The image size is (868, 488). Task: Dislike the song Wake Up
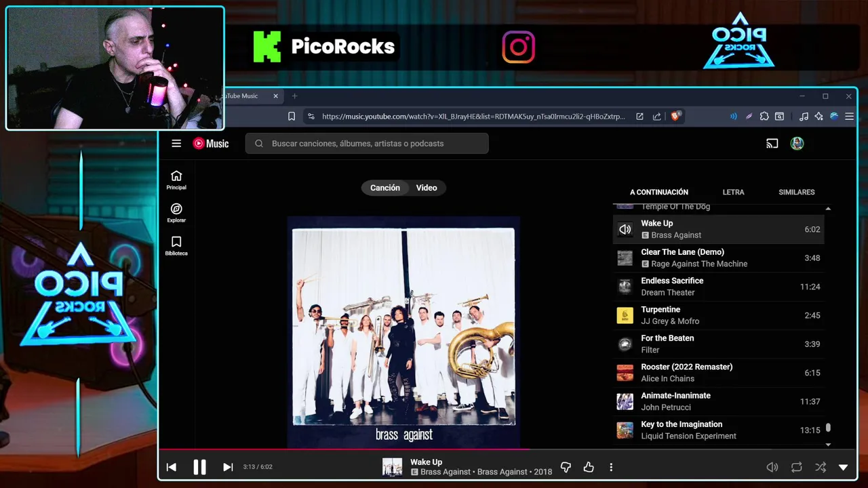(x=566, y=467)
